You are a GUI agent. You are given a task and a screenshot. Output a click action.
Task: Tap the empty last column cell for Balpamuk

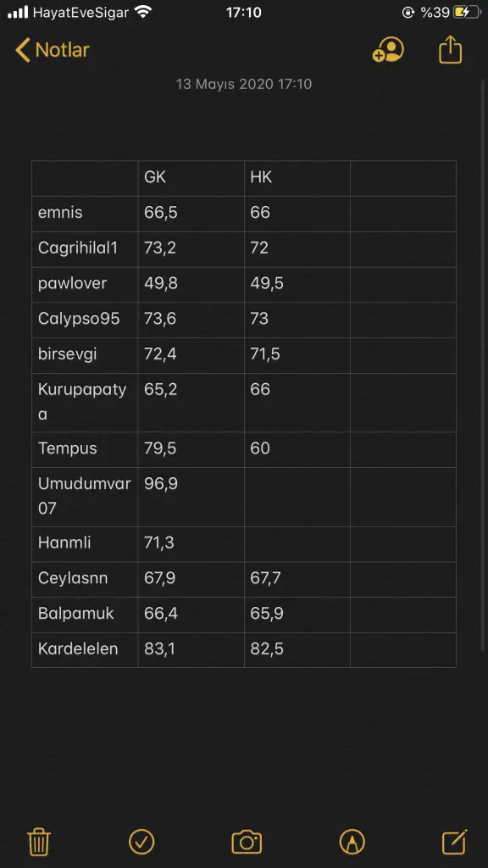(402, 615)
